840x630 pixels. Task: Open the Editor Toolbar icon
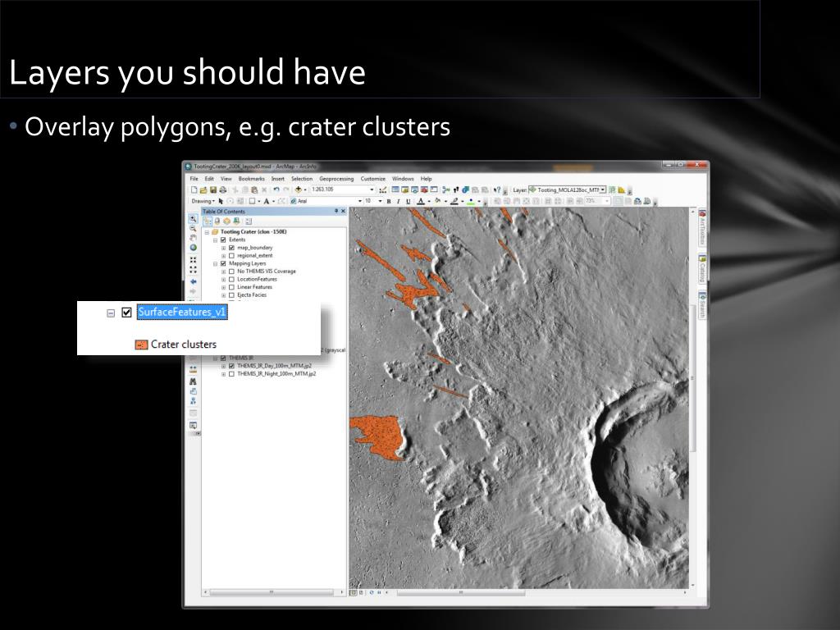coord(382,189)
